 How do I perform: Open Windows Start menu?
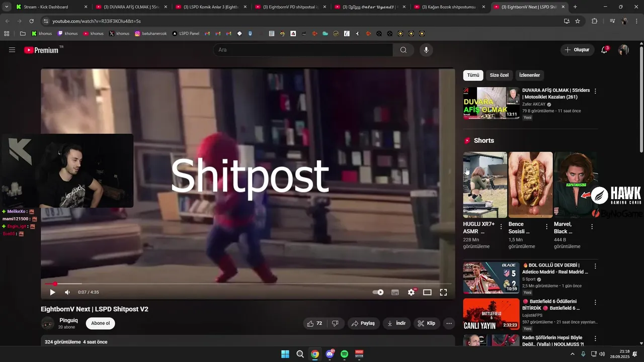coord(285,354)
